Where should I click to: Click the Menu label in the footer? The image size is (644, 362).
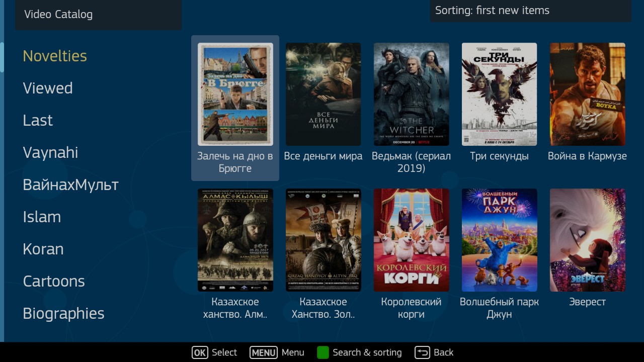point(293,352)
